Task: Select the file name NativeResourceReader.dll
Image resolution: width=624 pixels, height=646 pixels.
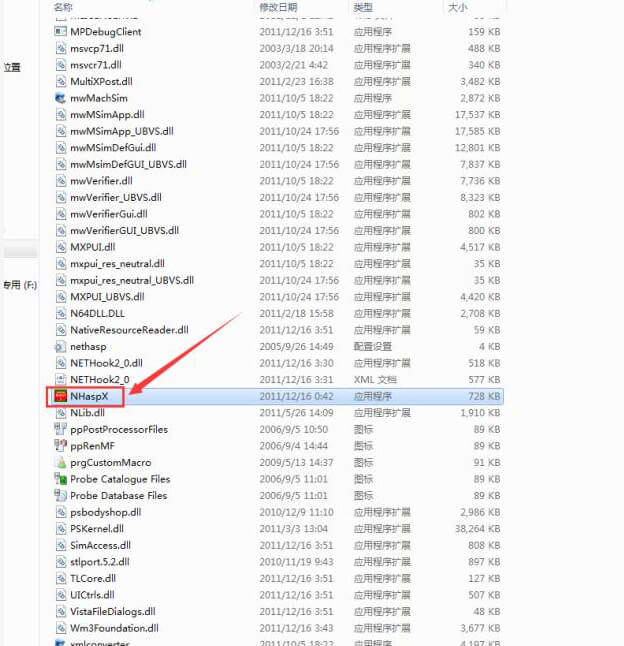Action: pyautogui.click(x=129, y=330)
